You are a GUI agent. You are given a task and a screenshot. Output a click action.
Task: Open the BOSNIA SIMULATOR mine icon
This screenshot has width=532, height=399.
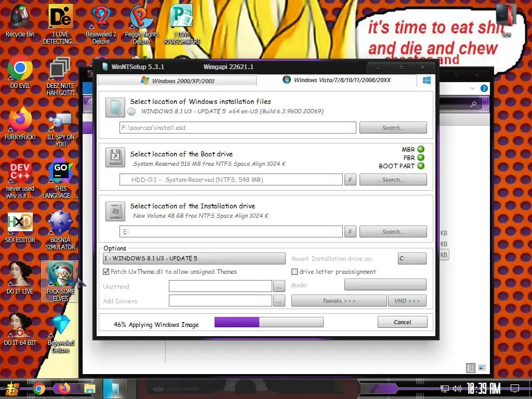[60, 231]
